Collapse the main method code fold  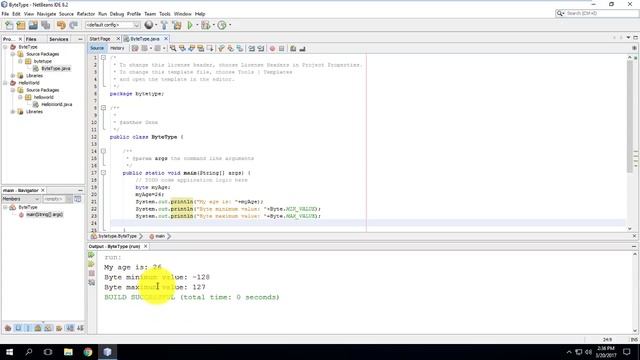(x=103, y=173)
